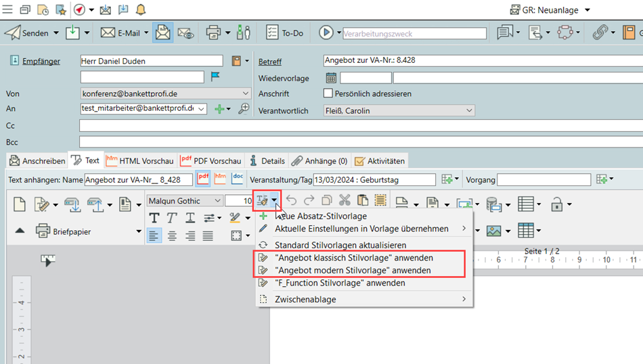Enable the Persönlich adressieren checkbox
Viewport: 643px width, 364px height.
[x=328, y=93]
